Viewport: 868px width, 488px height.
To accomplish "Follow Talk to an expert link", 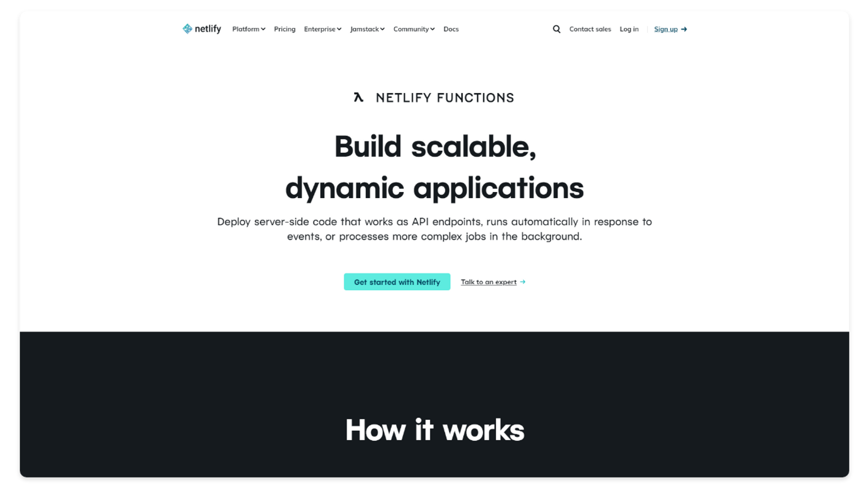I will [x=489, y=282].
